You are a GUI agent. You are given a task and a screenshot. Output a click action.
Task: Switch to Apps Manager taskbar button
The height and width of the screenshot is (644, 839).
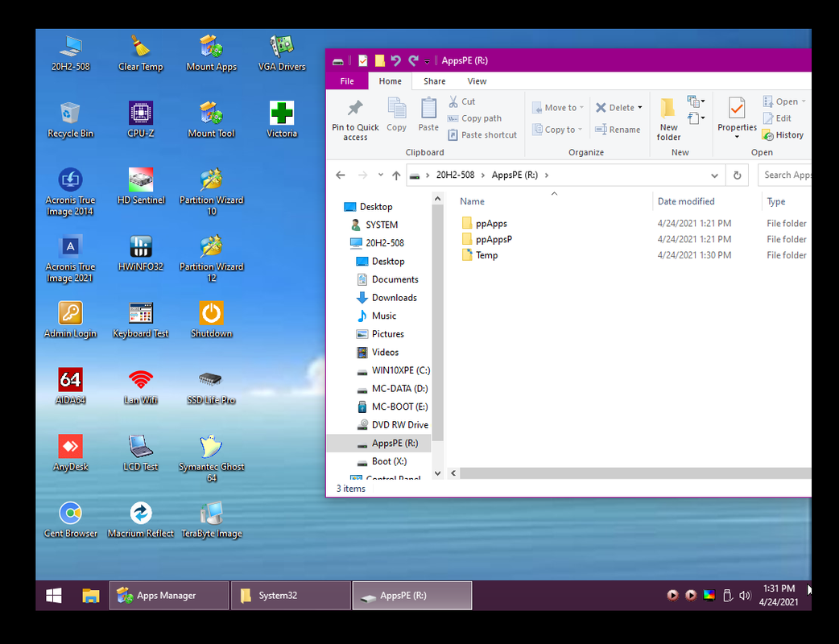[169, 596]
